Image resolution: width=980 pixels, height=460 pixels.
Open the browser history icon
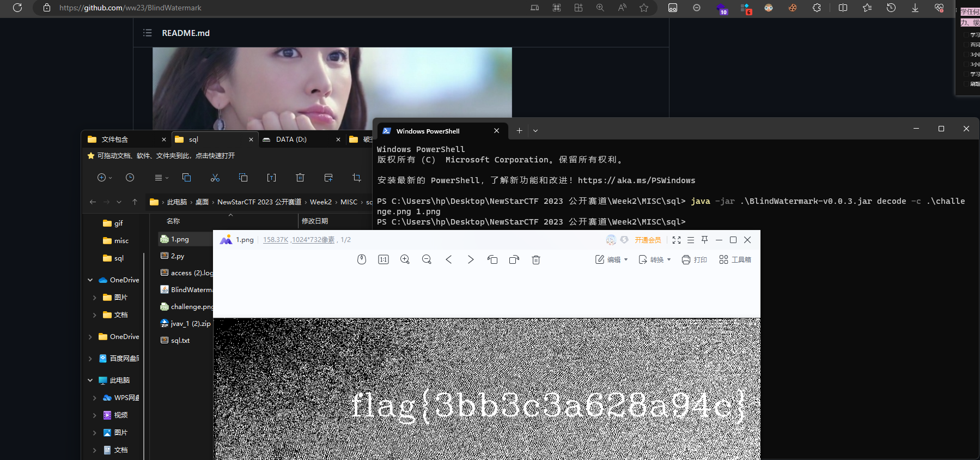[x=891, y=8]
